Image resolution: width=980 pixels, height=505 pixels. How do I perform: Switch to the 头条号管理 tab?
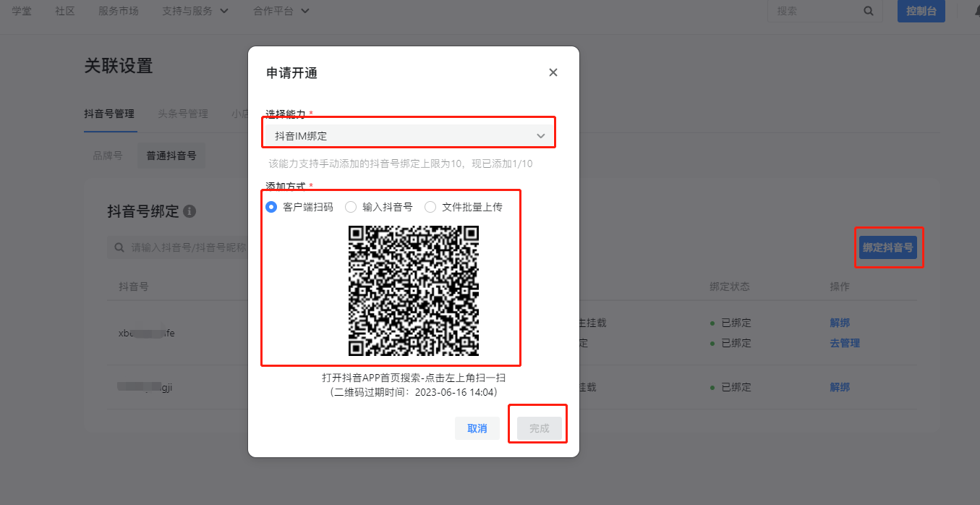183,114
